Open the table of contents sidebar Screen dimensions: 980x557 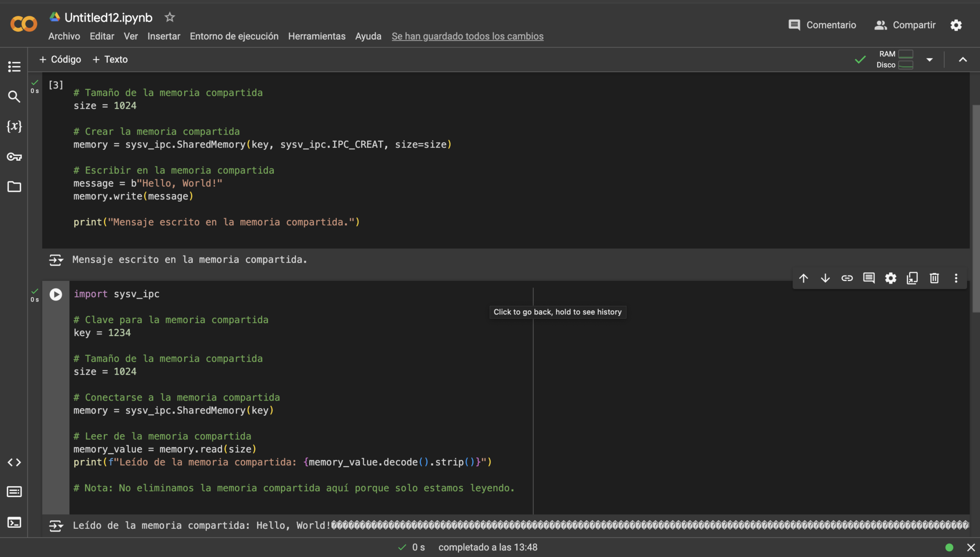coord(14,67)
